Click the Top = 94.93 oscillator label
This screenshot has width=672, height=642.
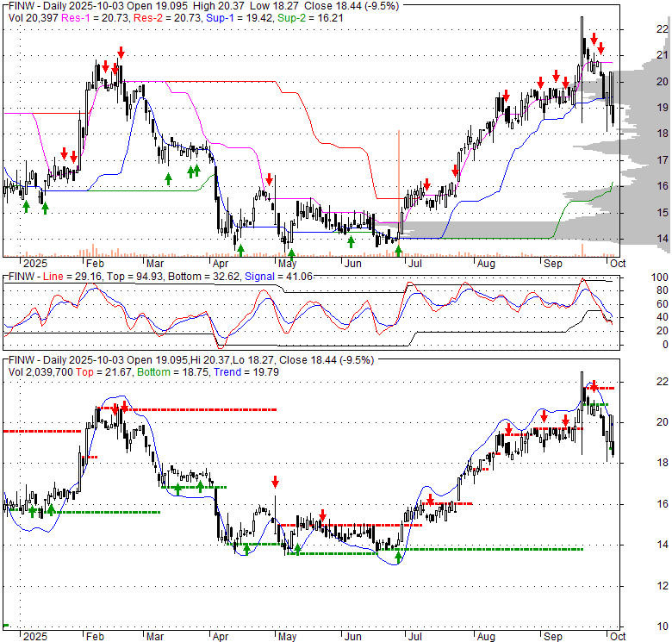click(135, 277)
